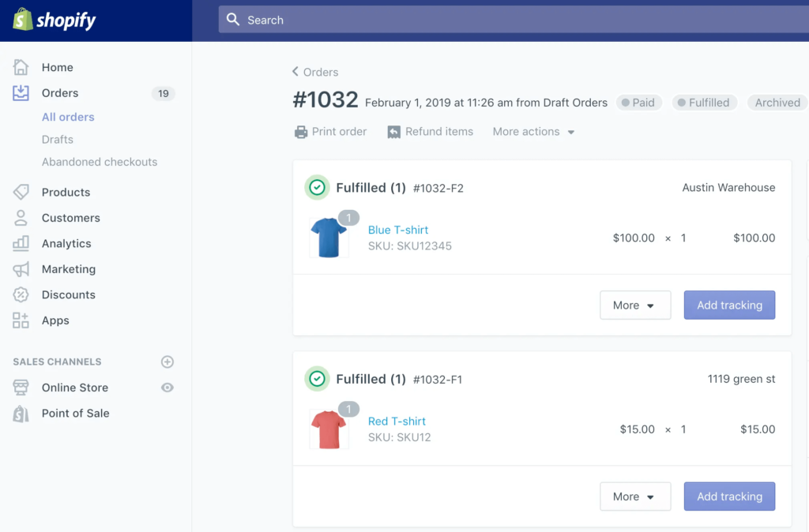Click the Print order printer icon
Viewport: 809px width, 532px height.
tap(303, 132)
